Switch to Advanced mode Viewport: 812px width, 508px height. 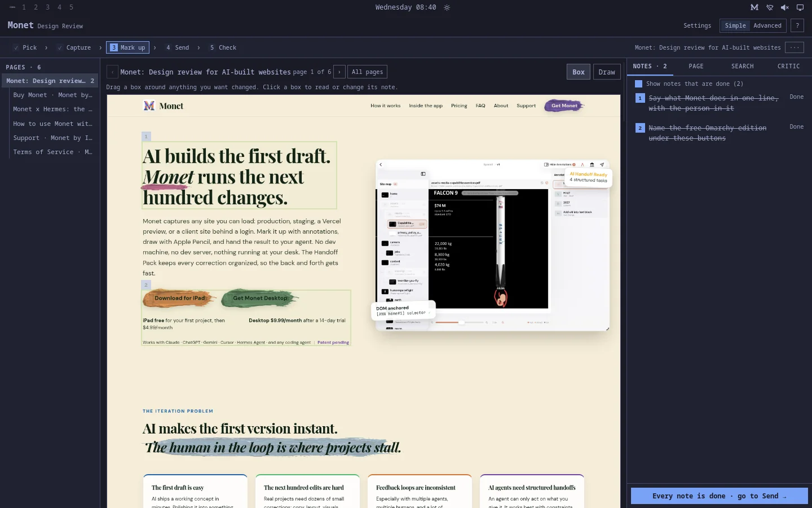pos(767,25)
